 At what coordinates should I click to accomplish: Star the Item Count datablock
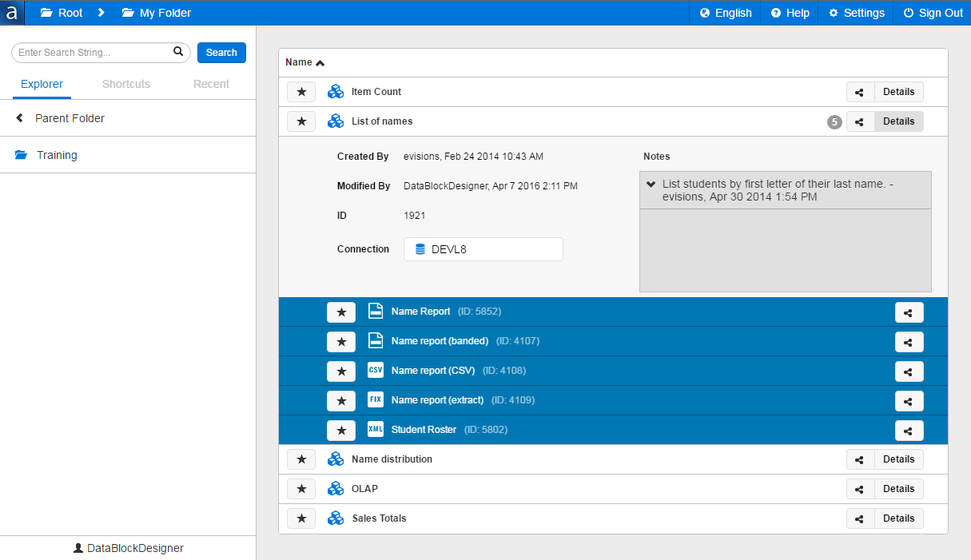[x=301, y=92]
